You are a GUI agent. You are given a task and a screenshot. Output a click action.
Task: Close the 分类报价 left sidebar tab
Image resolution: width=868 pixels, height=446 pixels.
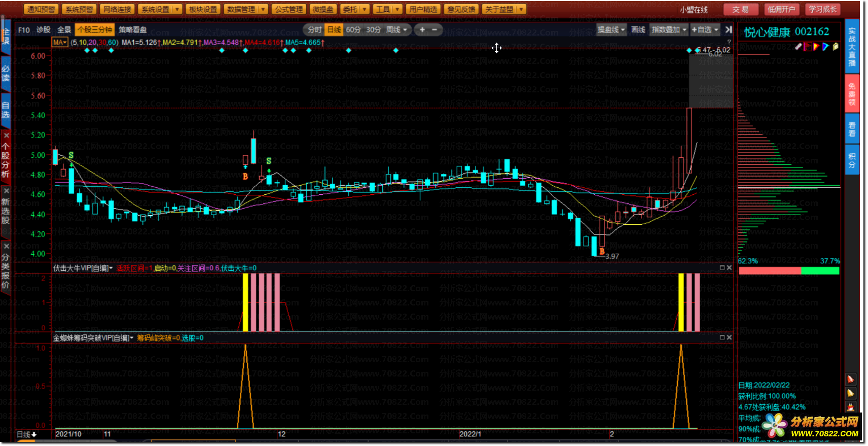6,247
